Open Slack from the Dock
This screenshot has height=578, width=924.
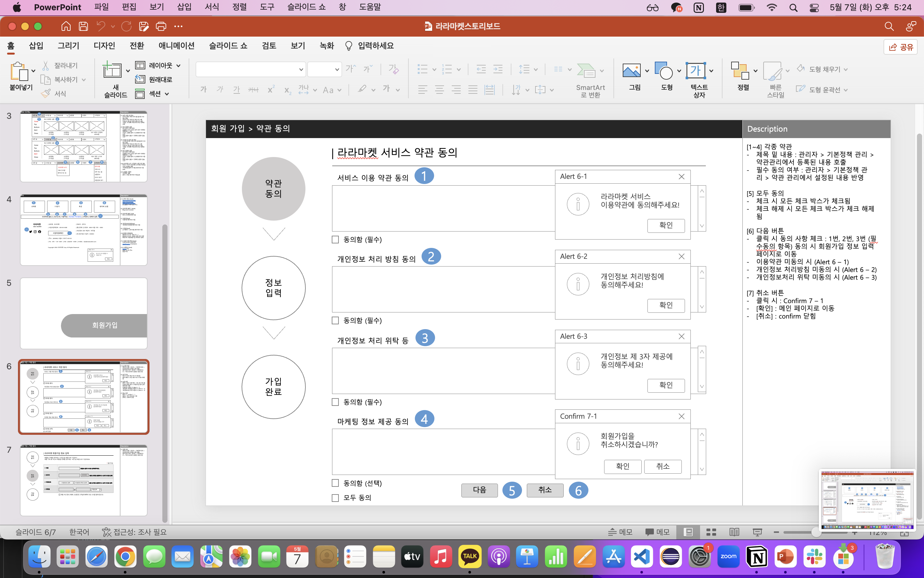[814, 556]
